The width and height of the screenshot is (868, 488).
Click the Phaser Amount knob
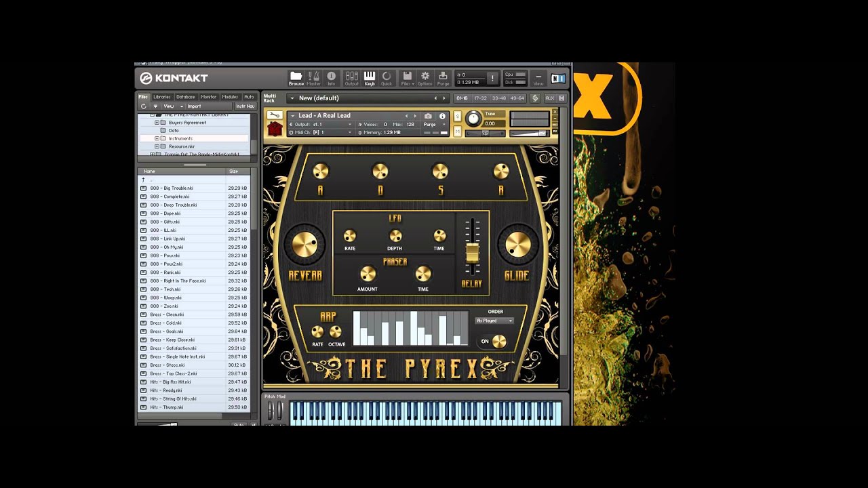click(x=368, y=274)
